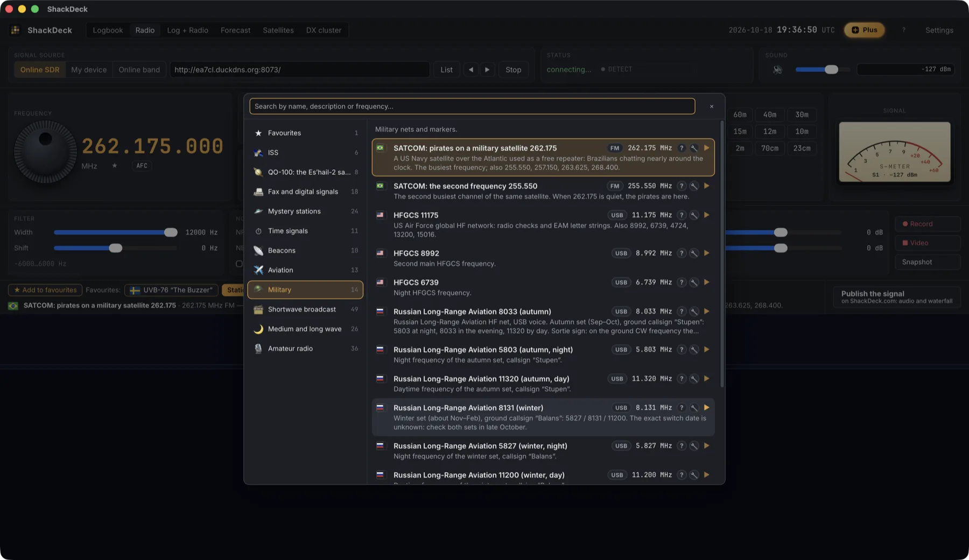Click the SDR URL address field
The width and height of the screenshot is (969, 560).
(x=300, y=69)
